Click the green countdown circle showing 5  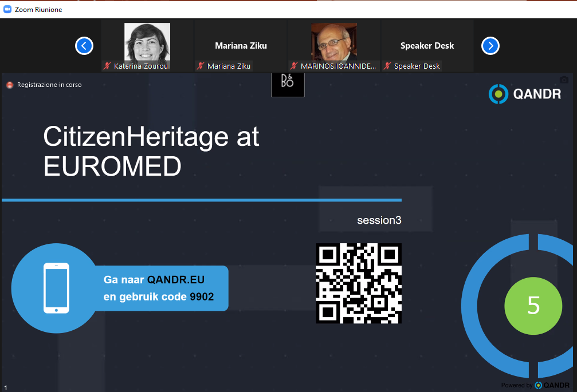533,306
